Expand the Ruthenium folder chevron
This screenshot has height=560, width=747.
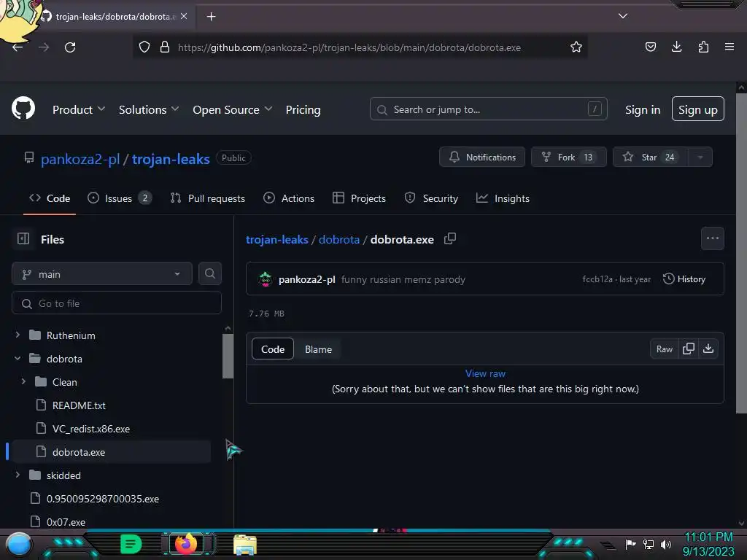(x=18, y=335)
